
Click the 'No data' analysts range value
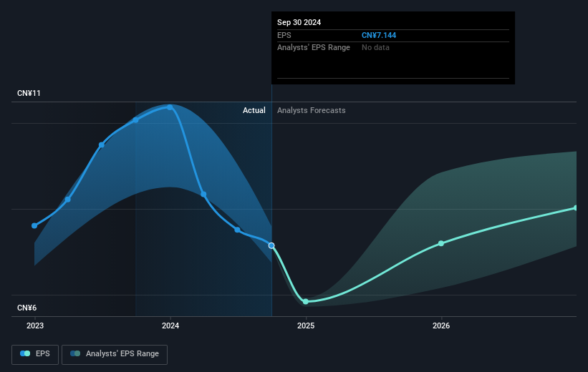(375, 48)
